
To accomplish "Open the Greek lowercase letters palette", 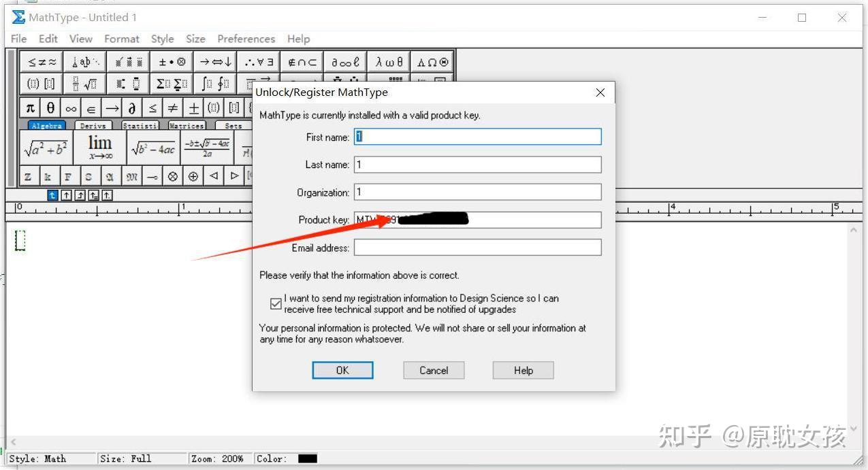I will [x=388, y=61].
